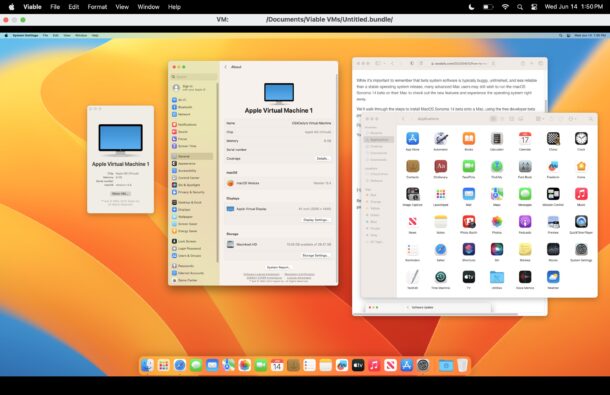Screen dimensions: 610x395
Task: Open Calculator in the Applications window
Action: (497, 139)
